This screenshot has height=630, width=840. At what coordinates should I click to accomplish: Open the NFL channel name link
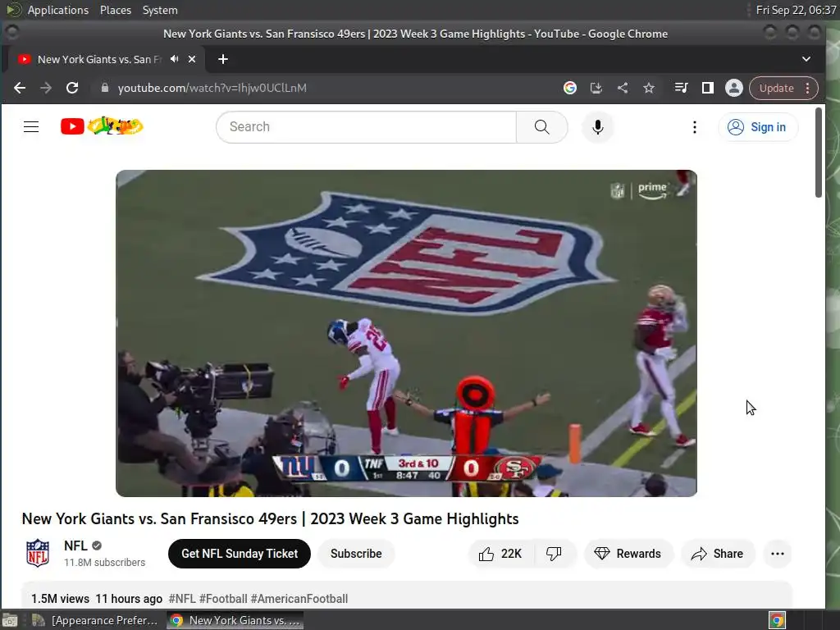point(75,546)
